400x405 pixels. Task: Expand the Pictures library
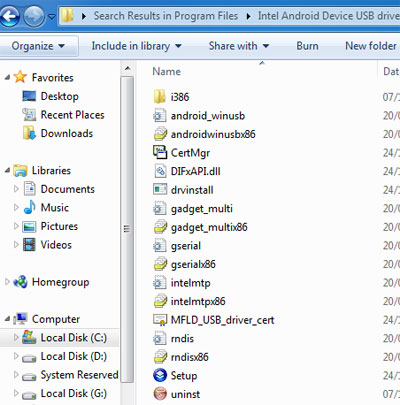[16, 226]
